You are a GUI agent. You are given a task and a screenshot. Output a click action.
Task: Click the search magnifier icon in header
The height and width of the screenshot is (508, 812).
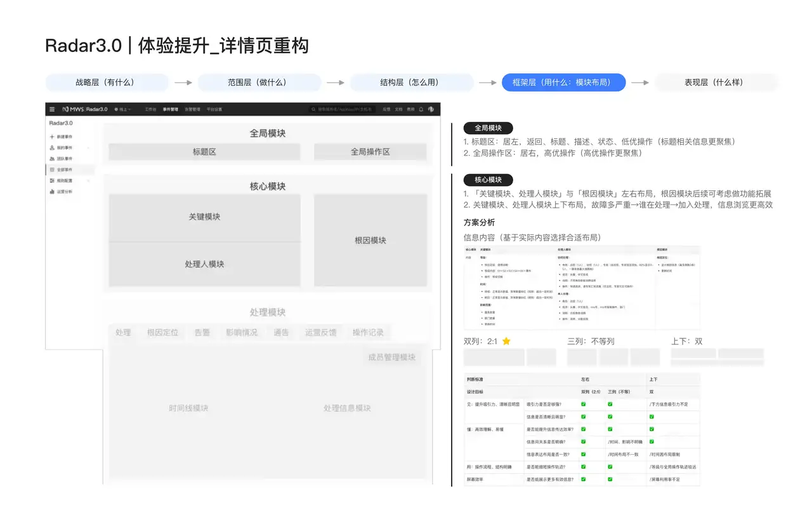314,109
